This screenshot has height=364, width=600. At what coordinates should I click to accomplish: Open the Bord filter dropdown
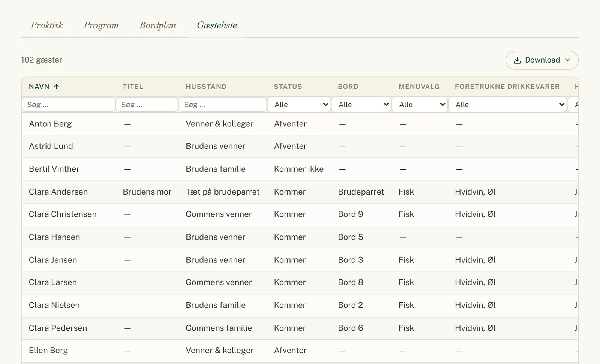tap(361, 105)
